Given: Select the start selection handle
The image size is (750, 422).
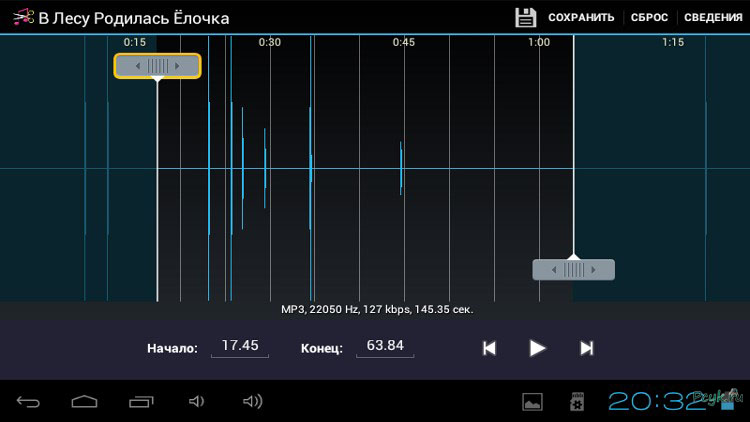Looking at the screenshot, I should (x=157, y=66).
